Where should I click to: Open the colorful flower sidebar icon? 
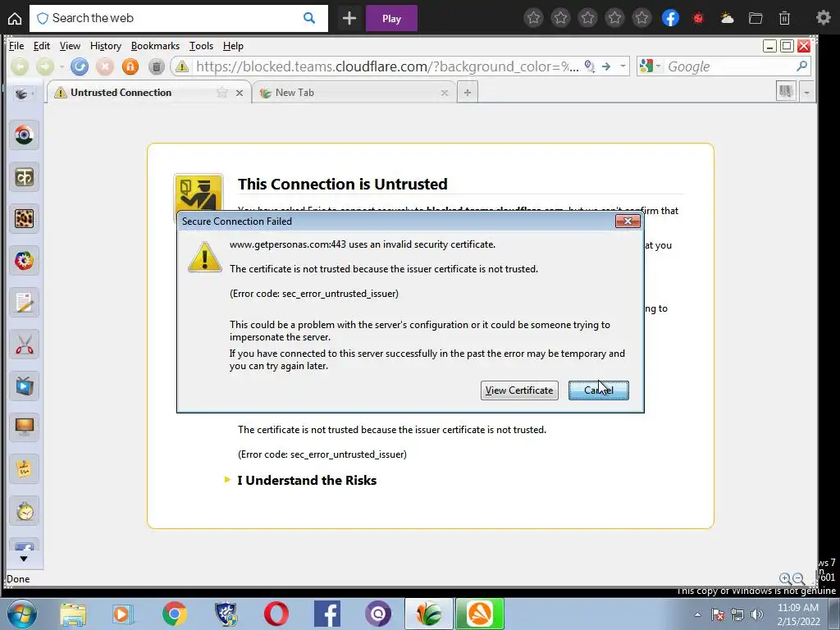pos(24,261)
